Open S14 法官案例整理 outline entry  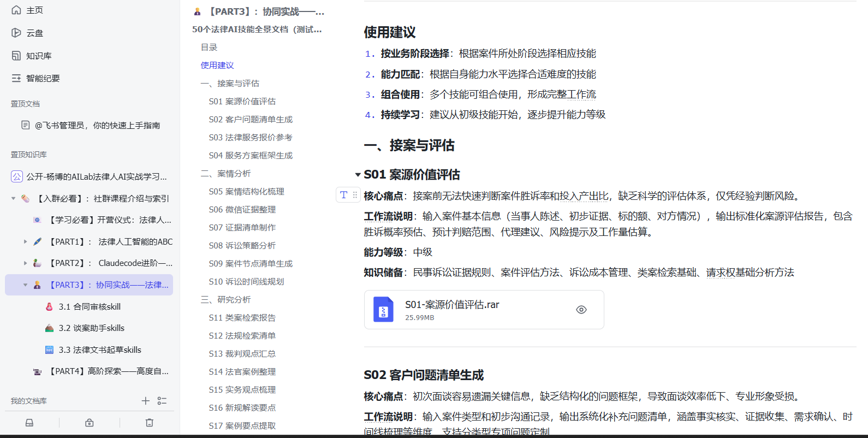pos(242,371)
